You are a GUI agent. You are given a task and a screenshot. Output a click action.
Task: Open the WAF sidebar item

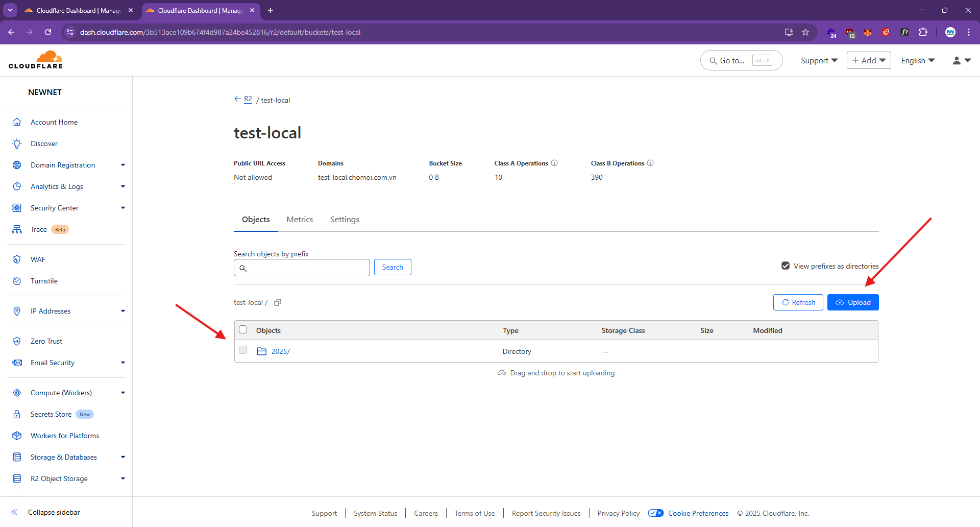click(38, 259)
